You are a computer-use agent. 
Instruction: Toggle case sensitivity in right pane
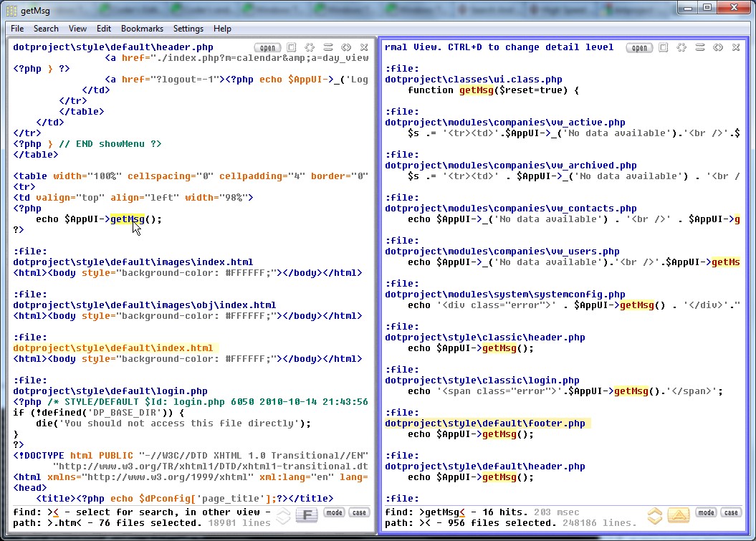click(x=731, y=512)
